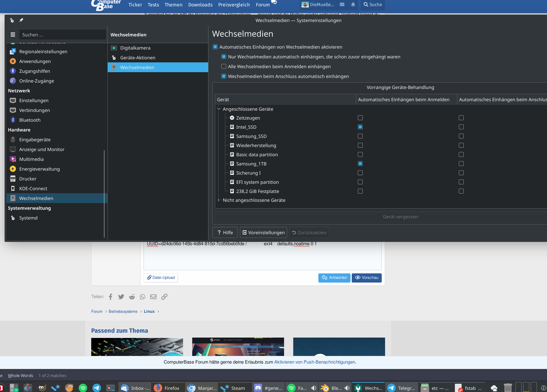Toggle Wechselmedien beim Anschluss automatisch einhängen

(224, 76)
